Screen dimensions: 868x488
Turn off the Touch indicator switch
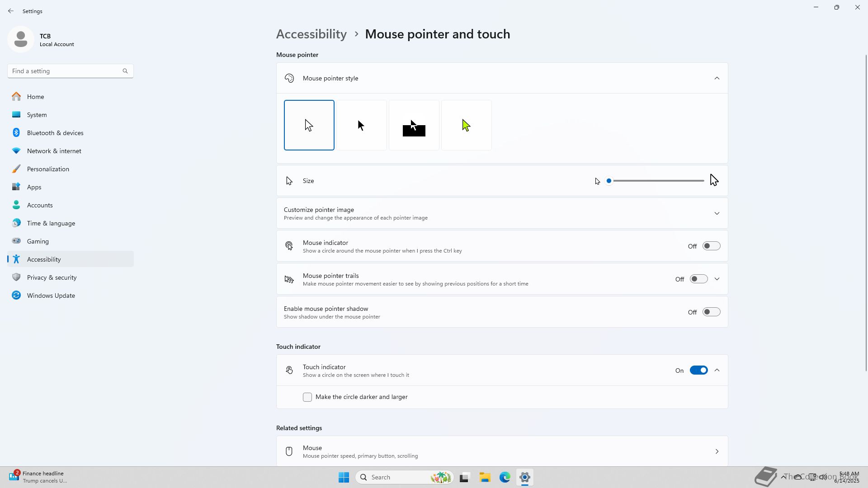click(x=698, y=371)
